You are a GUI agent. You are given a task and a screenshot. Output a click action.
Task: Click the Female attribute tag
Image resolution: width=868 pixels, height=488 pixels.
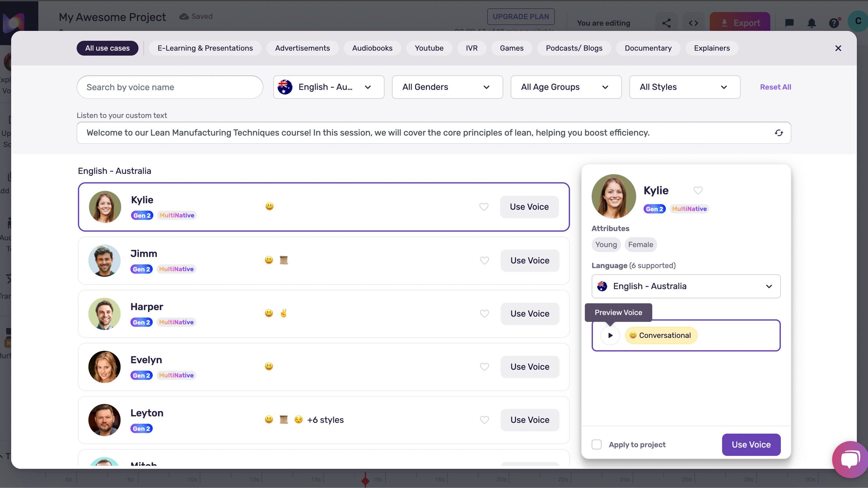[x=640, y=245]
